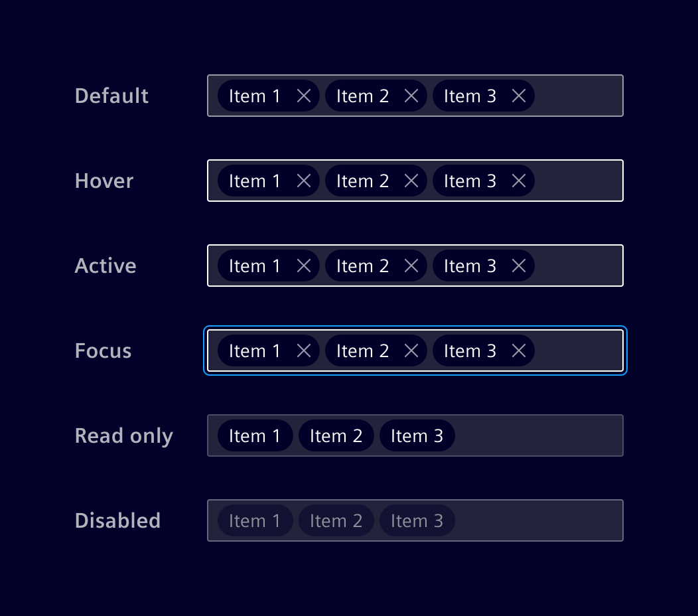This screenshot has height=616, width=698.
Task: Click the Hover state label
Action: pyautogui.click(x=104, y=181)
